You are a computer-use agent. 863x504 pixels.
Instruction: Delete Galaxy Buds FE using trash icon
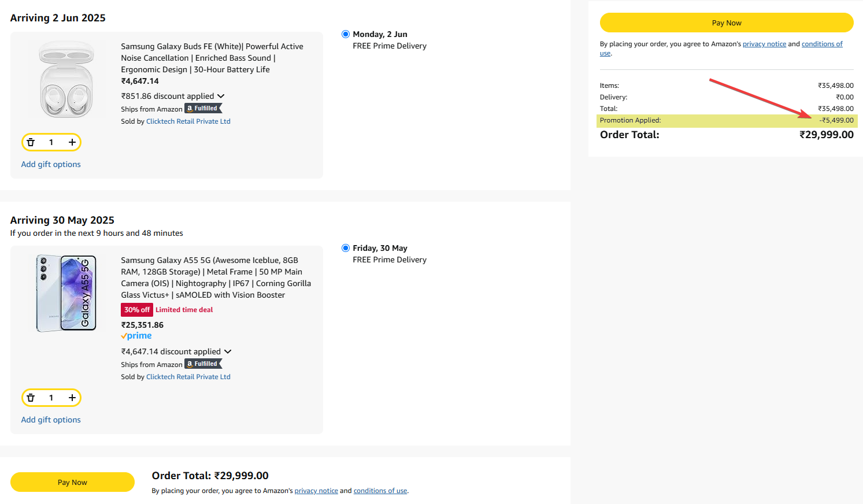click(31, 142)
